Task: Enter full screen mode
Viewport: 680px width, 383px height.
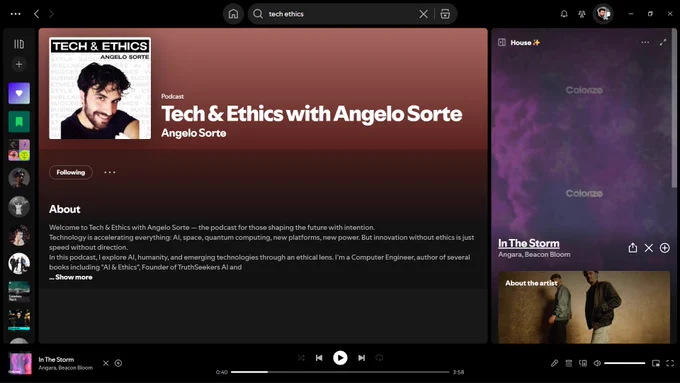Action: [670, 363]
